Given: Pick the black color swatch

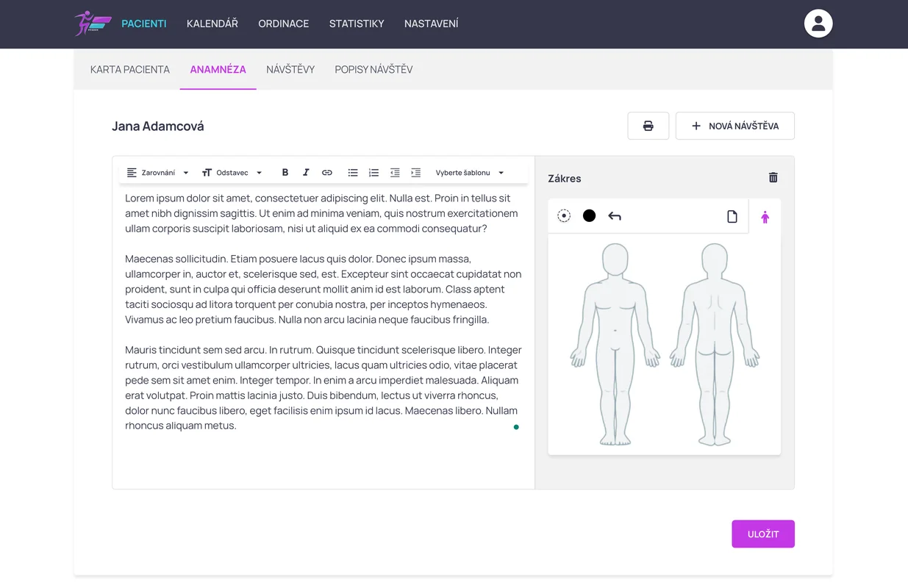Looking at the screenshot, I should [x=589, y=216].
